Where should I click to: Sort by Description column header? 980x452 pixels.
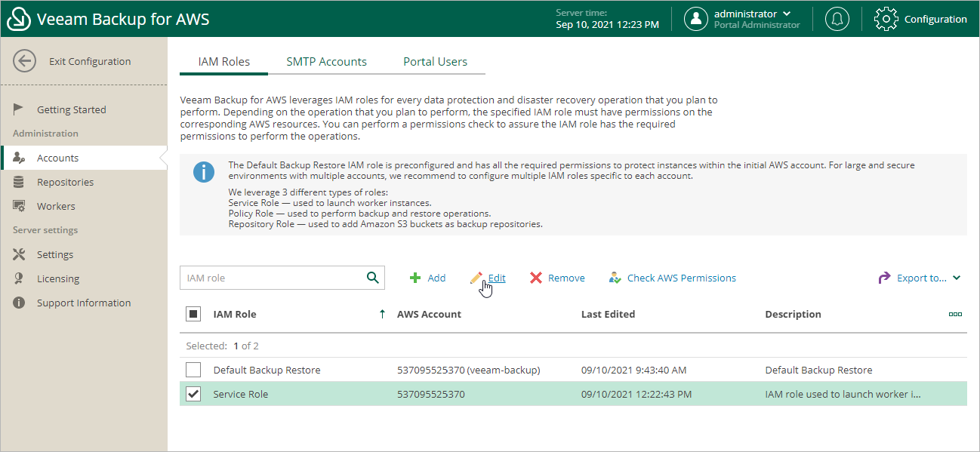[x=793, y=314]
